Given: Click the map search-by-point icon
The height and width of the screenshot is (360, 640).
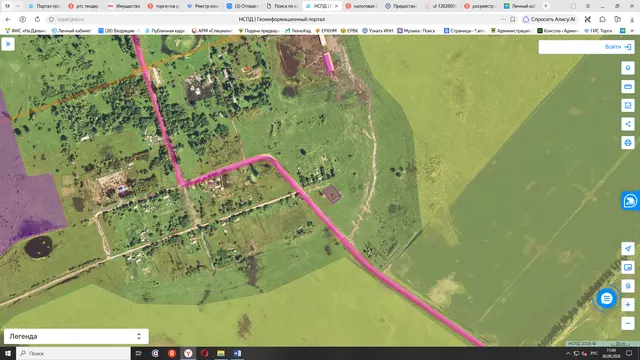Looking at the screenshot, I should (628, 286).
